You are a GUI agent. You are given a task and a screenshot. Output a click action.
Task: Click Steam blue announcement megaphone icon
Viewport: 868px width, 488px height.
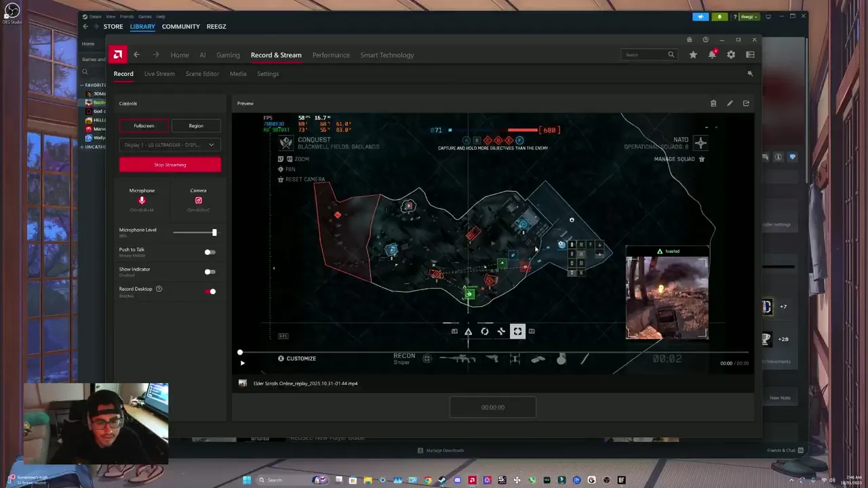tap(701, 16)
